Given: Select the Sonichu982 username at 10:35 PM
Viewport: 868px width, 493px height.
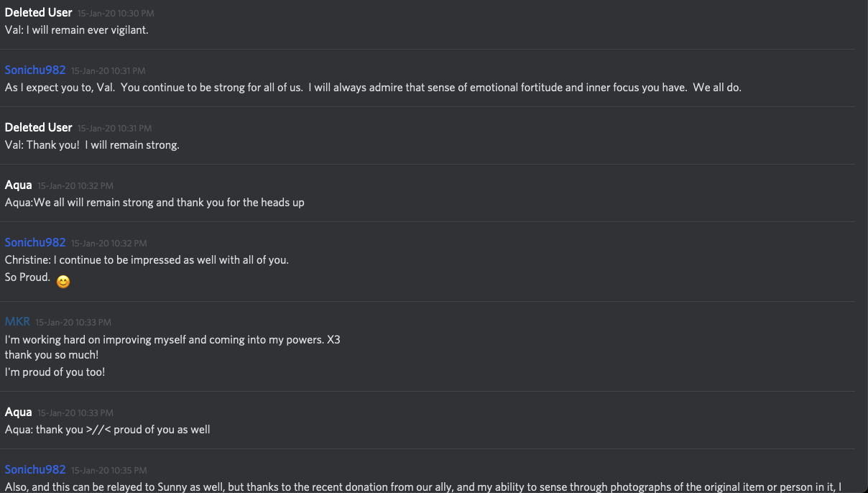Looking at the screenshot, I should [35, 469].
